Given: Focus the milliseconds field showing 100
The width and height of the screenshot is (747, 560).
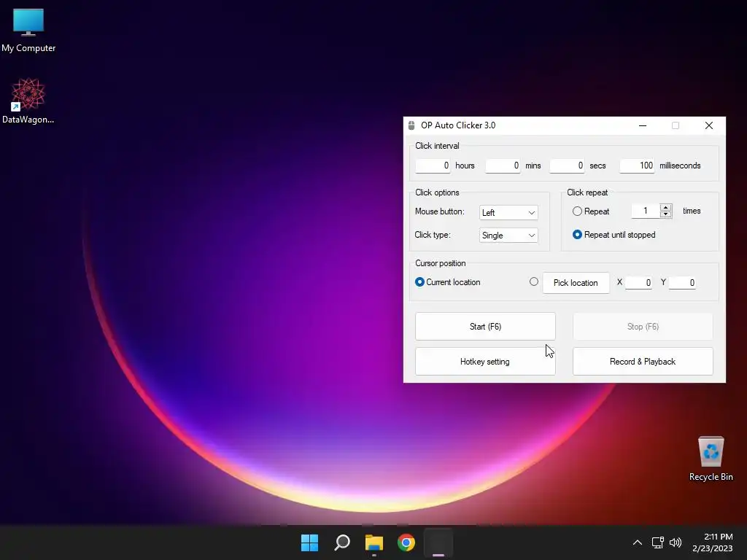Looking at the screenshot, I should [x=637, y=166].
